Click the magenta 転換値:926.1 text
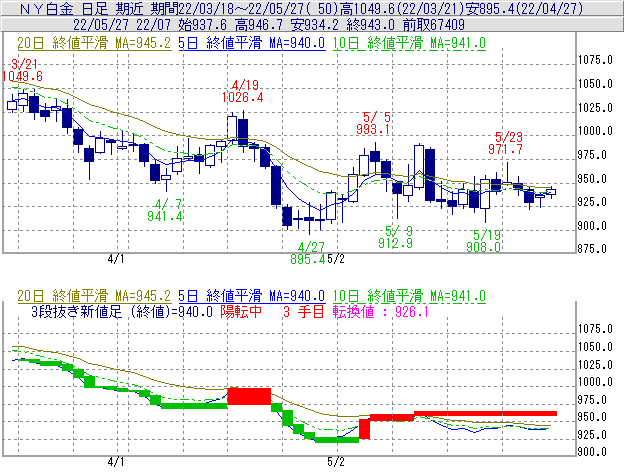The image size is (624, 475). 381,311
